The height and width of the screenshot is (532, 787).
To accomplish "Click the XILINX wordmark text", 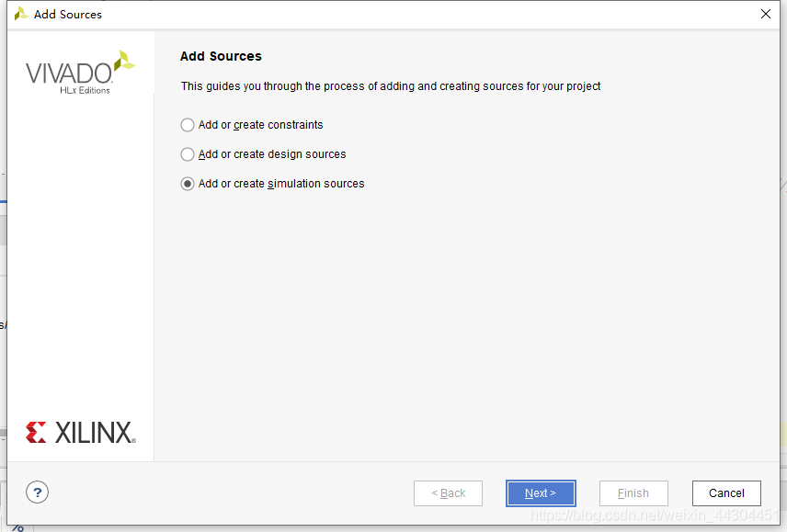I will [96, 432].
